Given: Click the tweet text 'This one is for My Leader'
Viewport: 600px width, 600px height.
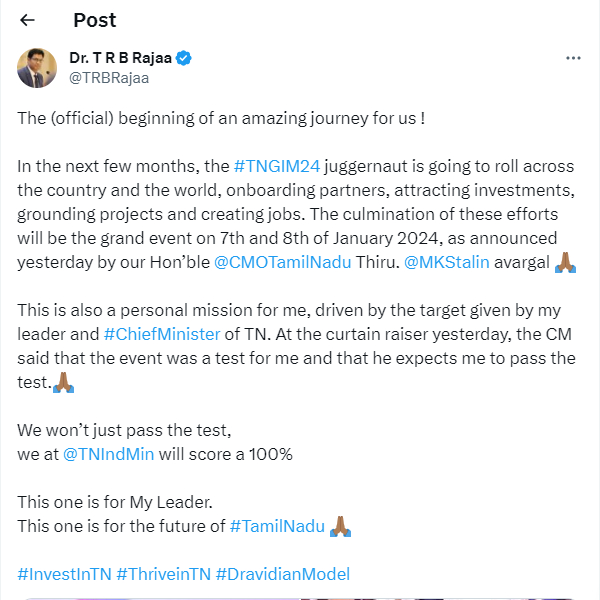Looking at the screenshot, I should 115,502.
